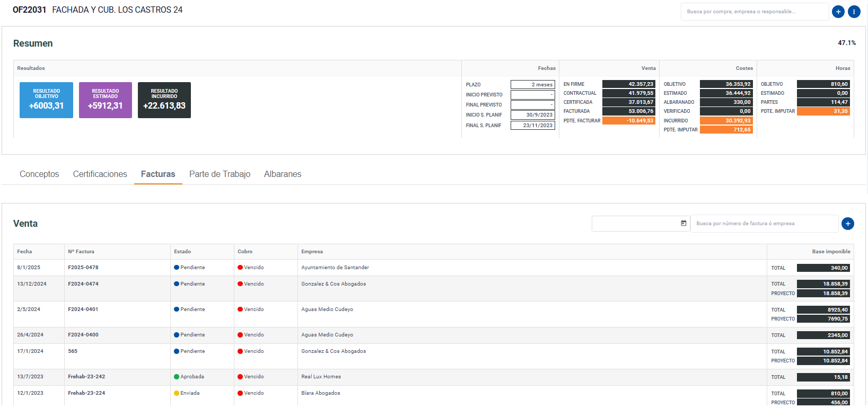868x408 pixels.
Task: Open the info icon button at top right
Action: tap(854, 12)
